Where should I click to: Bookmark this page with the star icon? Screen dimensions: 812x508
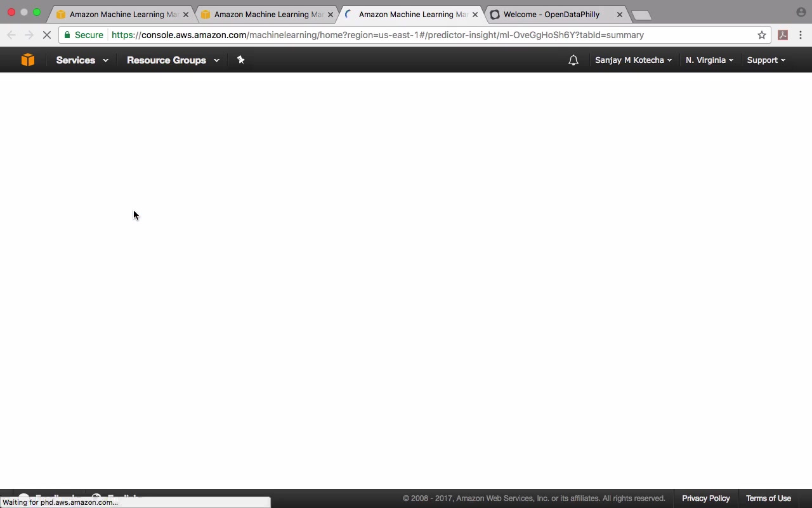tap(762, 35)
